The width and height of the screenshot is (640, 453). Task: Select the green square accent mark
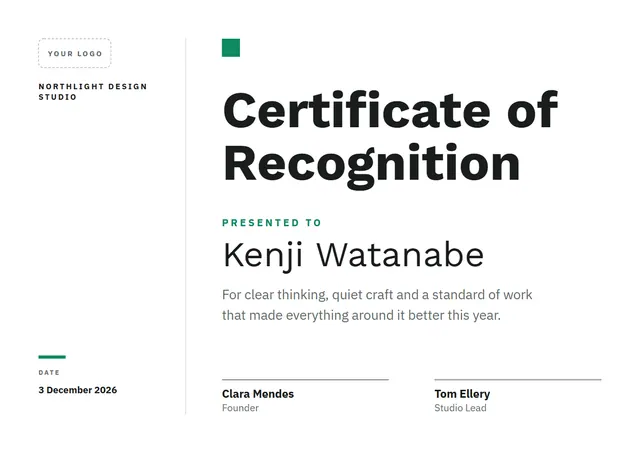pos(231,48)
